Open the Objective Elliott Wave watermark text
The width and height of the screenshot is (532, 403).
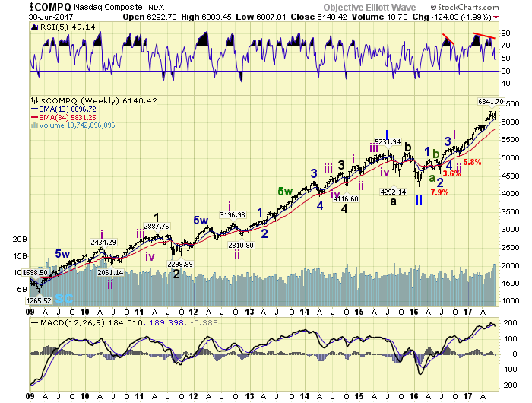[369, 8]
